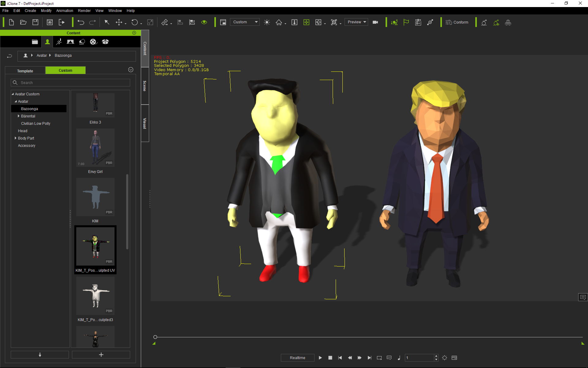Viewport: 588px width, 368px height.
Task: Toggle the green eye visibility icon
Action: click(204, 22)
